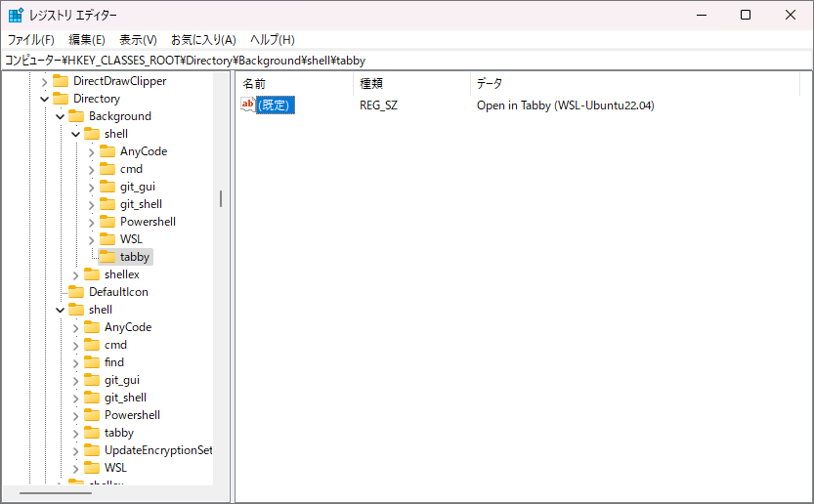Sort by the 種類 column header
This screenshot has width=814, height=504.
(x=412, y=84)
